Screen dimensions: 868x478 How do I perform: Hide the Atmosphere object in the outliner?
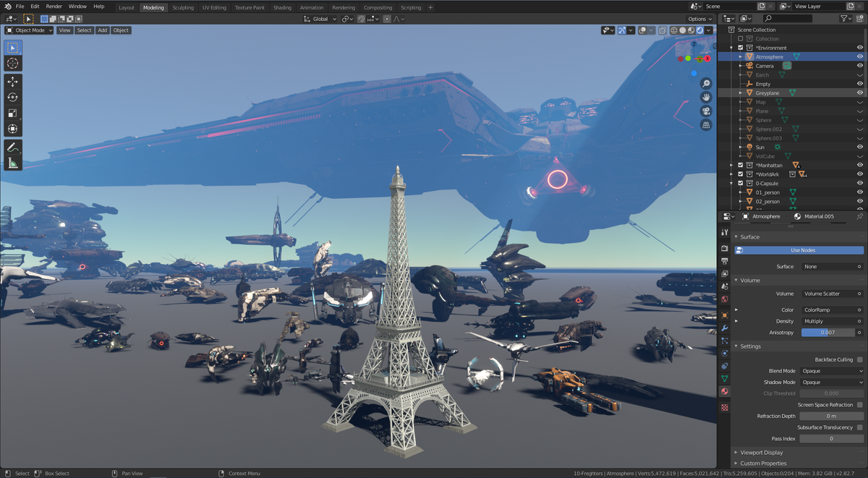[860, 56]
